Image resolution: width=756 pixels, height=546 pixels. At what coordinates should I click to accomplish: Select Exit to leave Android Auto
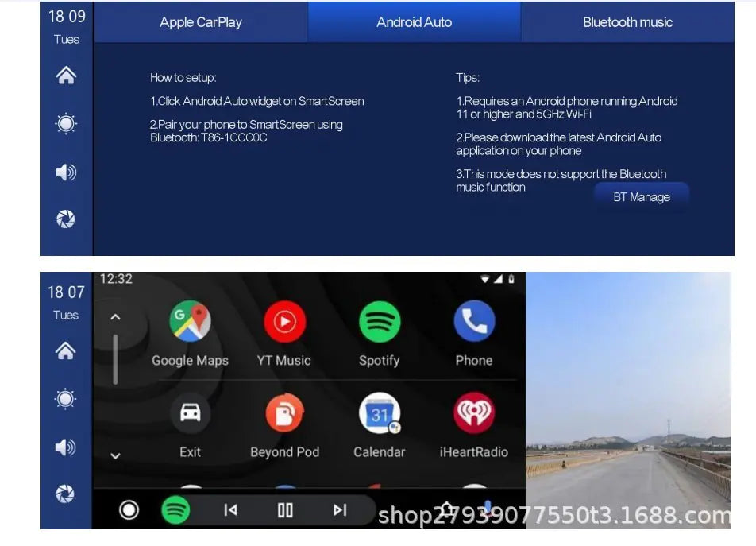coord(190,413)
